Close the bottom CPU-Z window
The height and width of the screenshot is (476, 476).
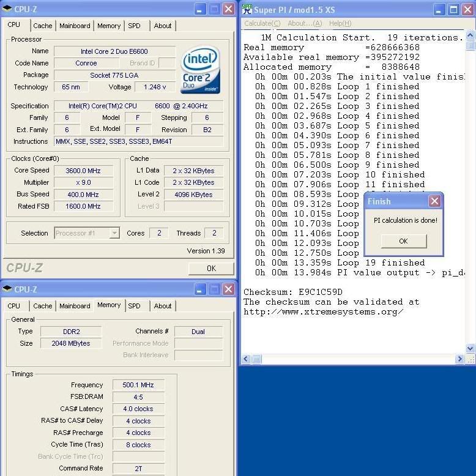tap(228, 289)
